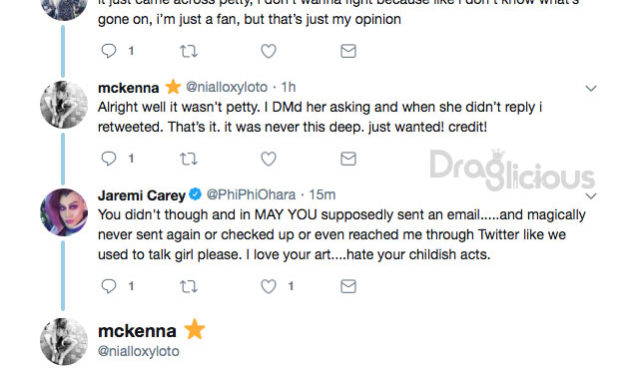This screenshot has width=638, height=368.
Task: Open the @PhiPhiOhara handle link
Action: (x=251, y=195)
